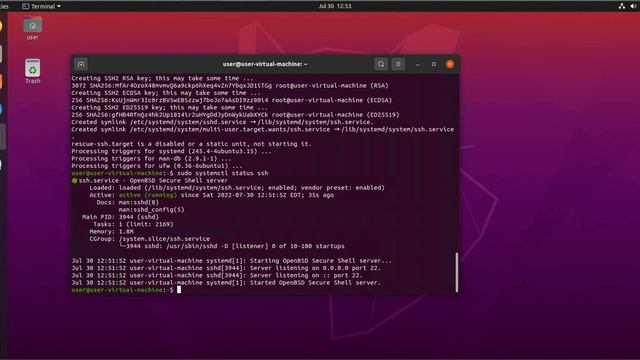Open the user home folder desktop icon
This screenshot has width=640, height=360.
[33, 28]
